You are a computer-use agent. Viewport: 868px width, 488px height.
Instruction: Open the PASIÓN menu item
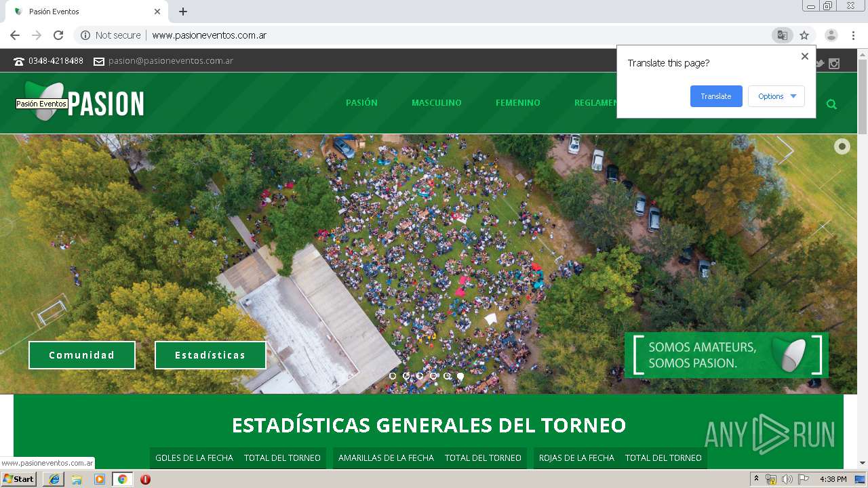(361, 103)
